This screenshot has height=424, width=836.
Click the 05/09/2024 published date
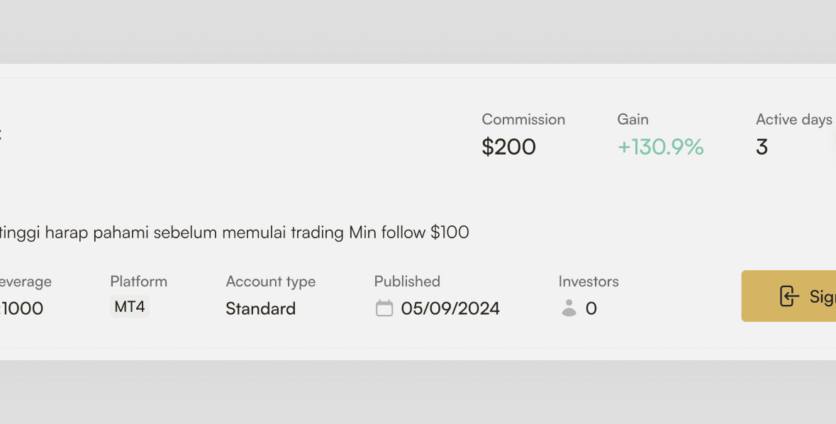coord(450,308)
